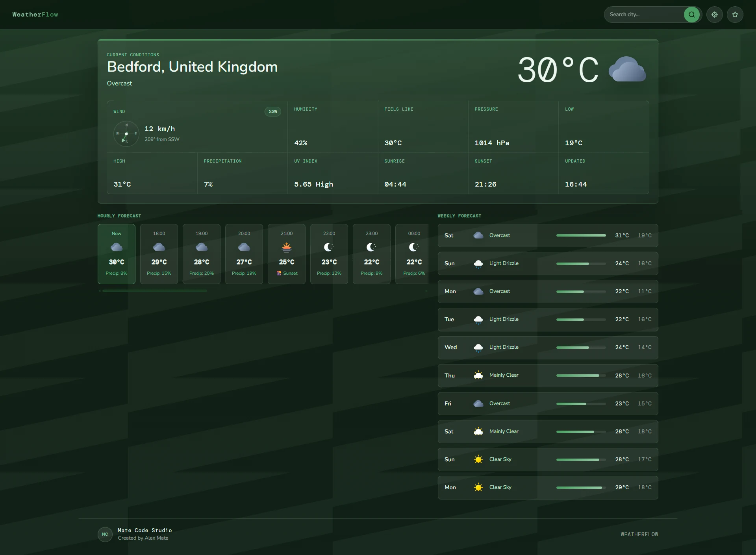The width and height of the screenshot is (756, 555).
Task: Click the Sat 31°C temperature range bar
Action: [581, 235]
